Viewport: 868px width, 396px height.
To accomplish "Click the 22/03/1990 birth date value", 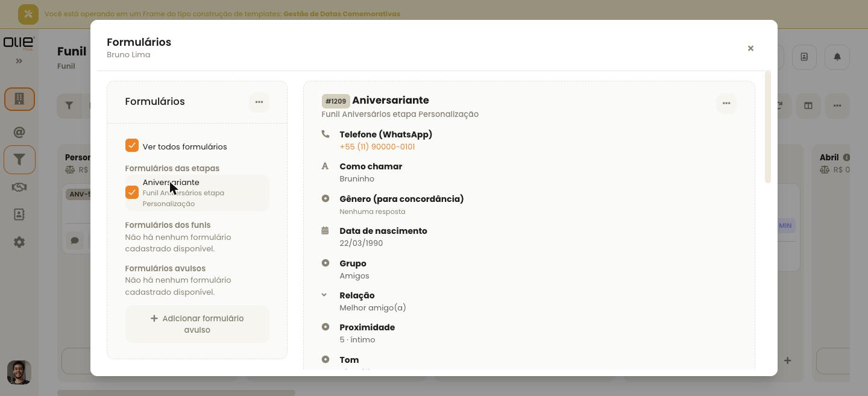I will pos(361,244).
